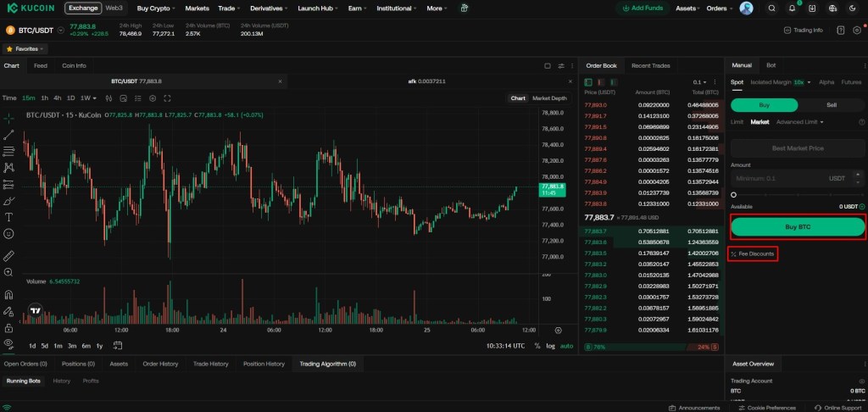Toggle lock all drawings
Image resolution: width=868 pixels, height=412 pixels.
tap(8, 328)
